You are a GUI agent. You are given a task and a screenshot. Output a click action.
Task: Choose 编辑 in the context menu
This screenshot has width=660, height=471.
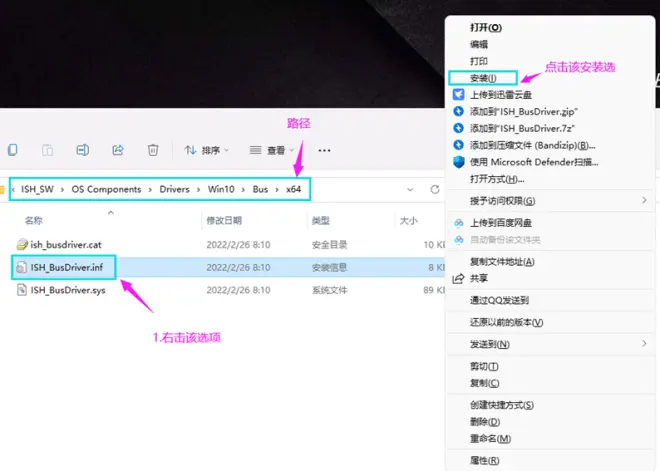pyautogui.click(x=479, y=44)
